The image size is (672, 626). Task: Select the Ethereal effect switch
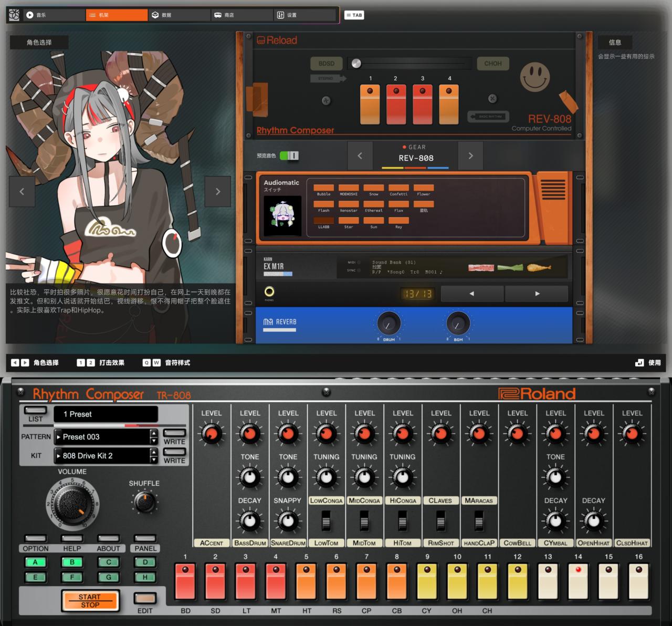[374, 204]
